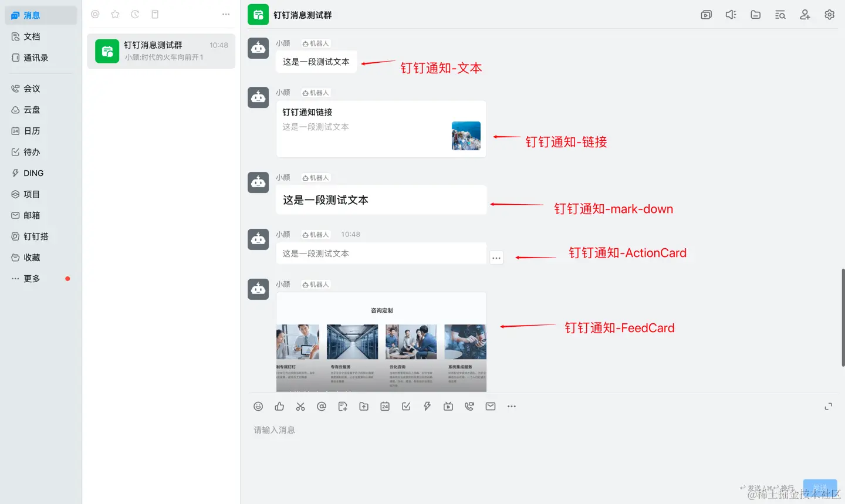This screenshot has width=845, height=504.
Task: Open chat history search icon
Action: pos(780,15)
